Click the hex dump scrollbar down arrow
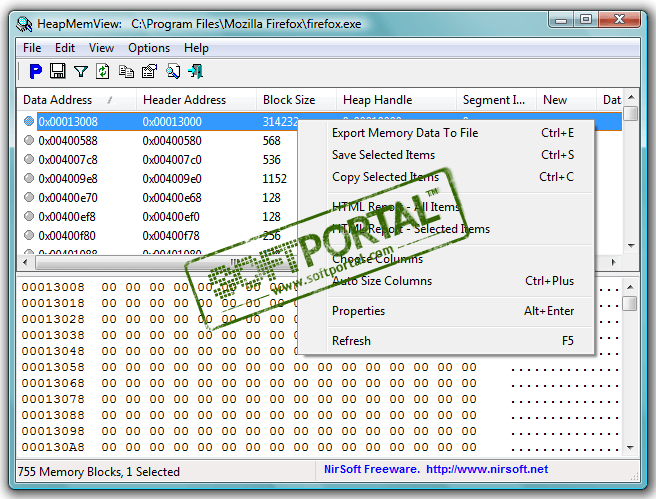 (630, 448)
